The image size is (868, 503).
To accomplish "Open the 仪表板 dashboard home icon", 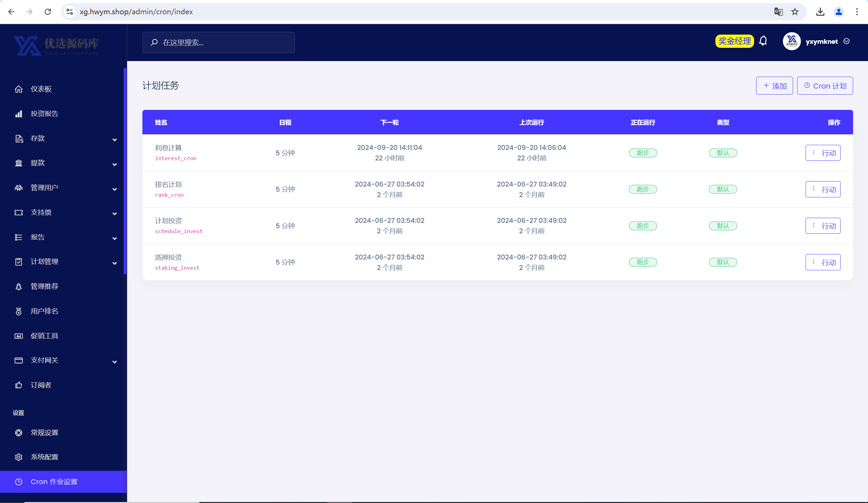I will (19, 89).
